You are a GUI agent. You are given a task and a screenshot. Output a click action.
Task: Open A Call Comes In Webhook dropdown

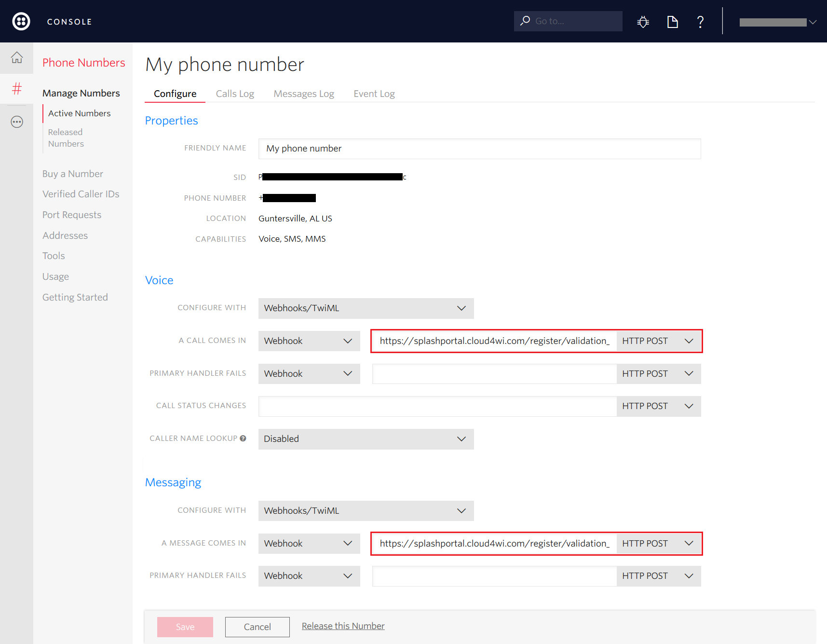click(x=309, y=341)
